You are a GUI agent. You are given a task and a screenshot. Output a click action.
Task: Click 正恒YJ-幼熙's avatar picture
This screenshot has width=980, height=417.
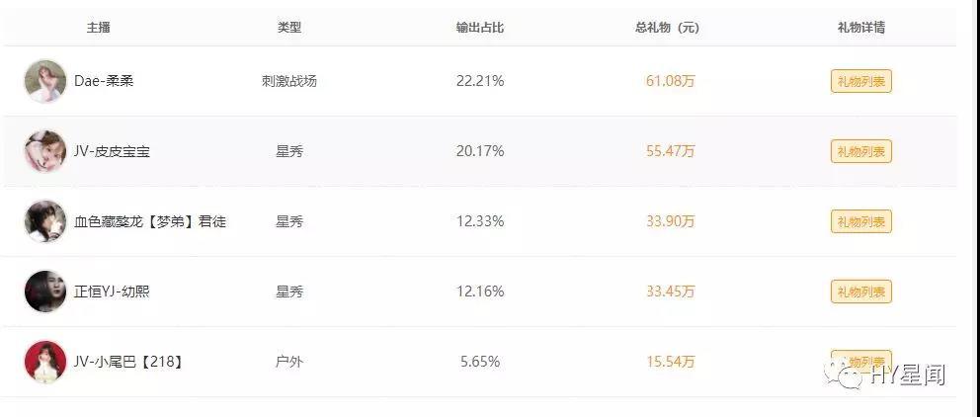(44, 292)
